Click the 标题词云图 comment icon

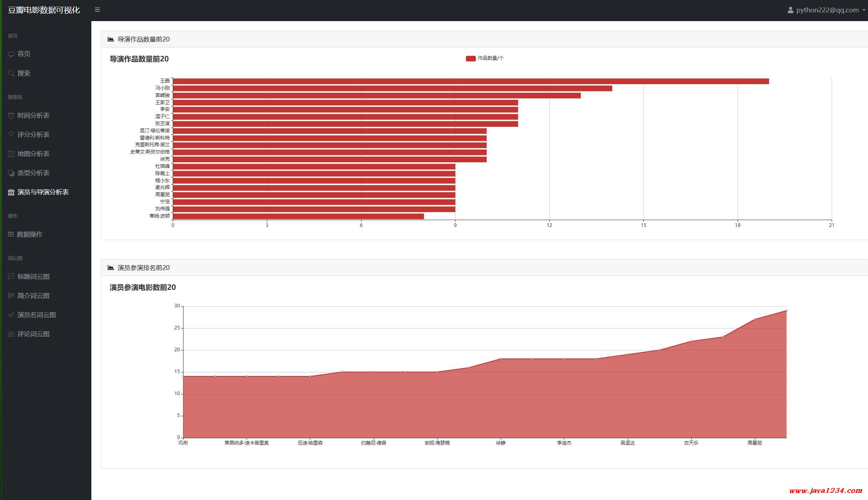pos(11,277)
